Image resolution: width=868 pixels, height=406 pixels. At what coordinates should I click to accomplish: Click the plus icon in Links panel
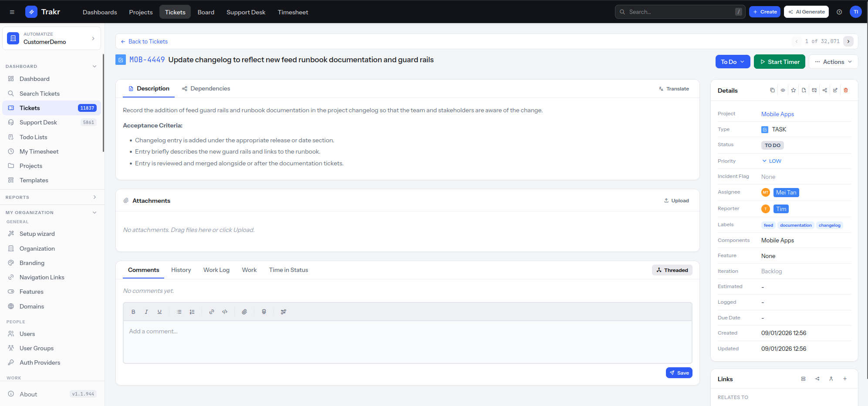[845, 379]
